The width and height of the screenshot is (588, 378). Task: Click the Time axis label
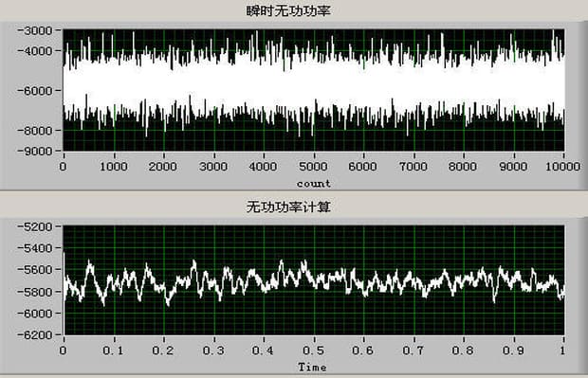point(312,368)
